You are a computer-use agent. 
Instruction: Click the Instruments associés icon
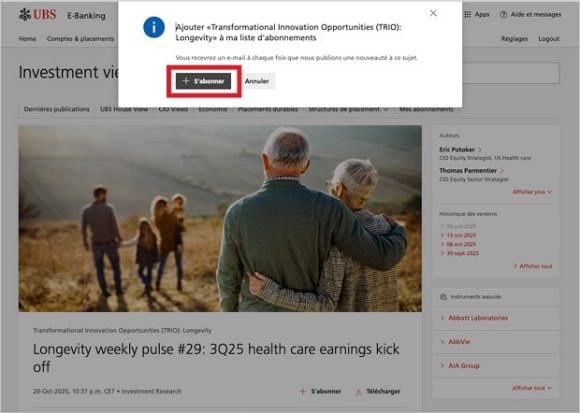click(x=444, y=297)
